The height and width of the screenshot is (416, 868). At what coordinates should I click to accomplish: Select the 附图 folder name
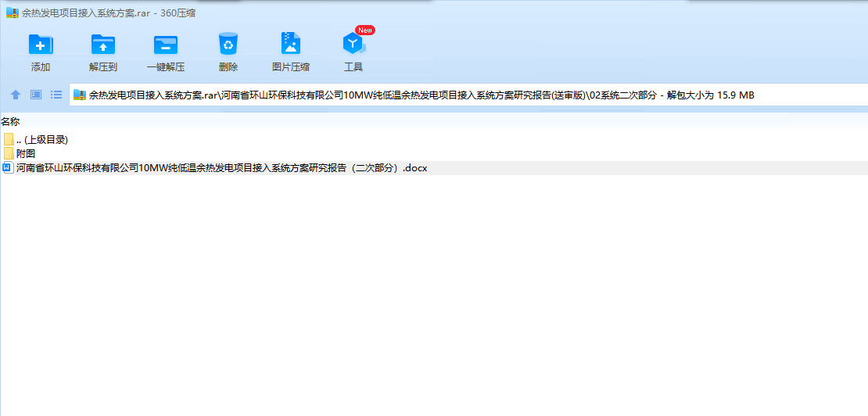pos(26,154)
